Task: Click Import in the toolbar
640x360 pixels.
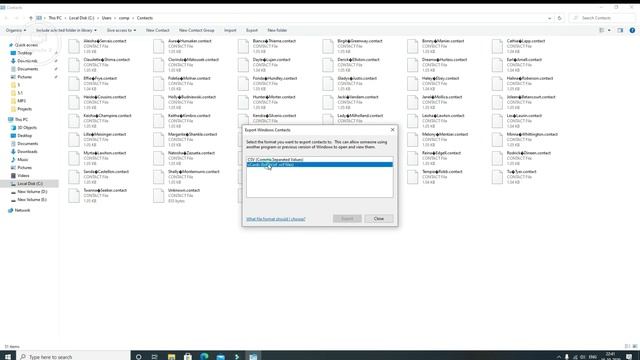Action: tap(230, 30)
